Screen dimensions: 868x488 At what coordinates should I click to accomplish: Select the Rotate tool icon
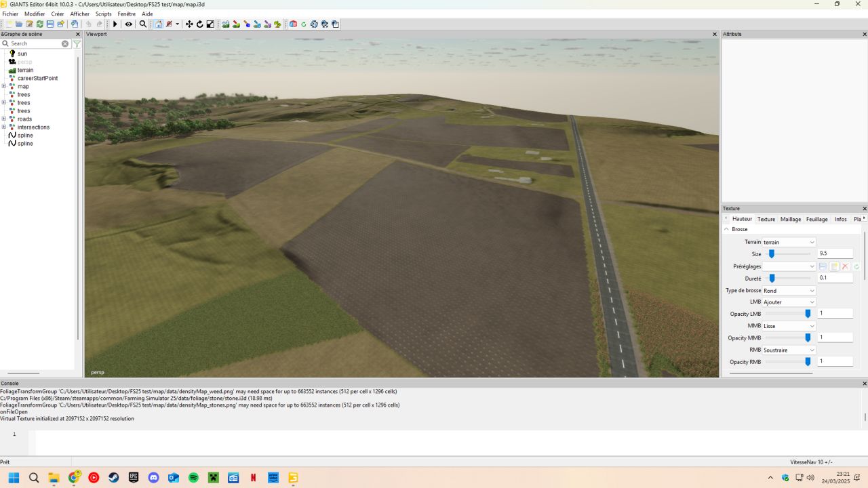tap(200, 24)
